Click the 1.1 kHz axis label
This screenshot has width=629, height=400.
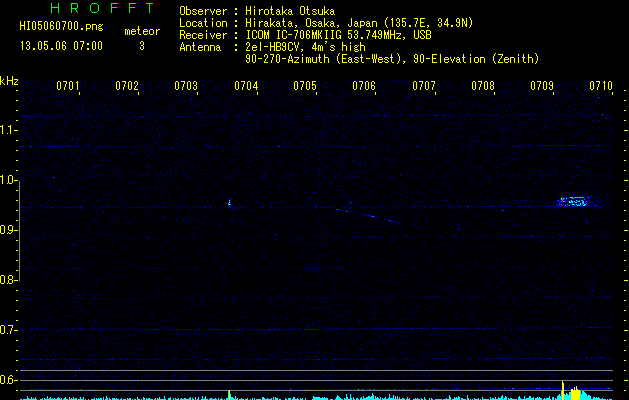(x=9, y=130)
